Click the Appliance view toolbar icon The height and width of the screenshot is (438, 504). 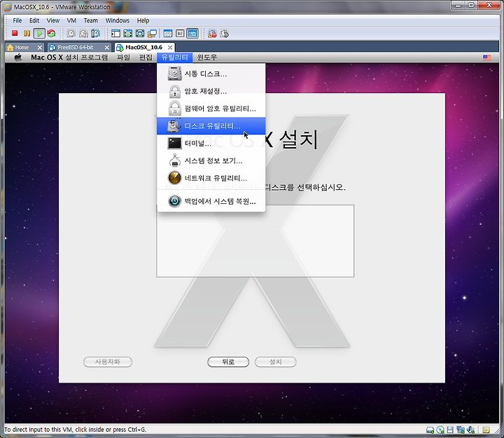tap(180, 33)
